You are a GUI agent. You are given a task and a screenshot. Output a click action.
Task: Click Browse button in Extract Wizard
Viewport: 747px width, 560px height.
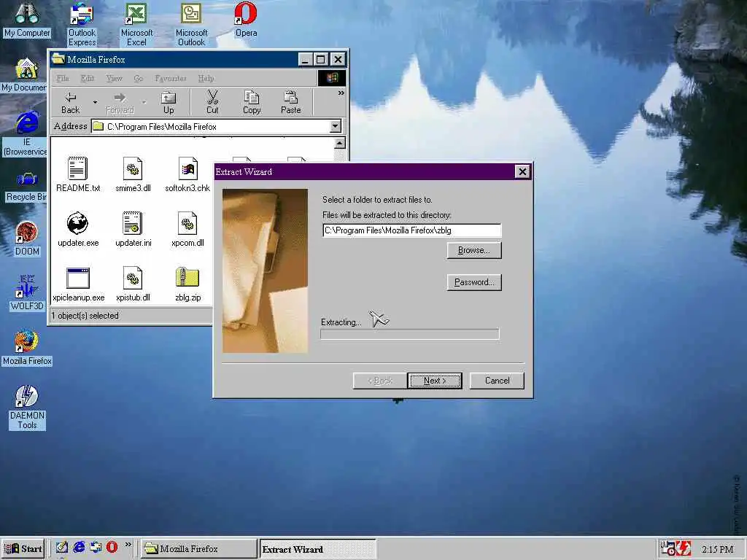[x=474, y=250]
